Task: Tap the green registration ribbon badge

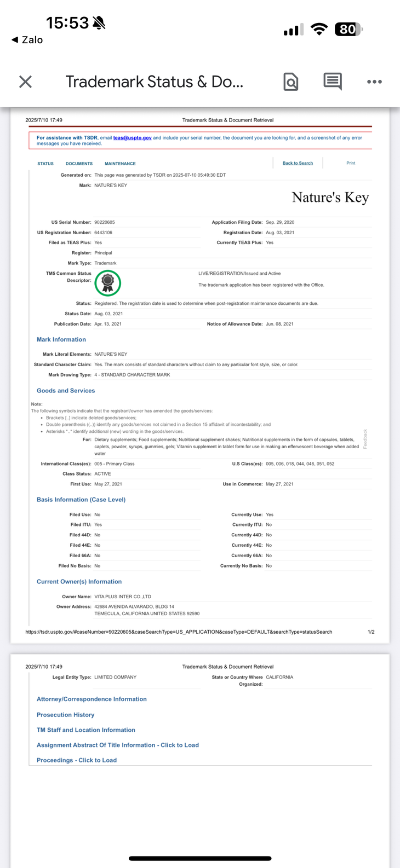Action: [108, 283]
